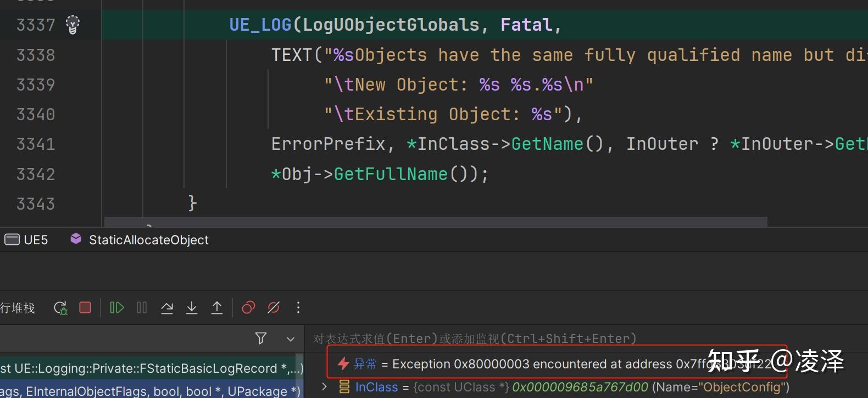
Task: Open the View Breakpoints dialog
Action: pyautogui.click(x=248, y=307)
